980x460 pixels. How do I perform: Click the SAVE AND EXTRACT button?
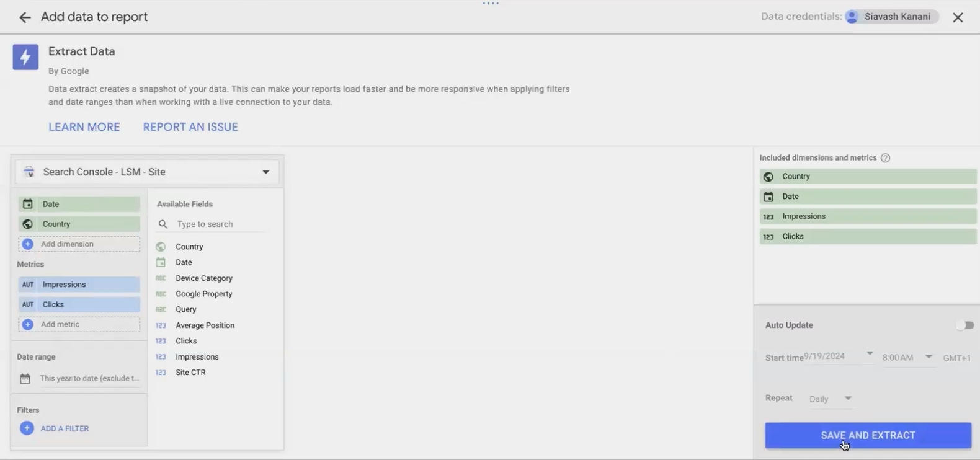[868, 435]
